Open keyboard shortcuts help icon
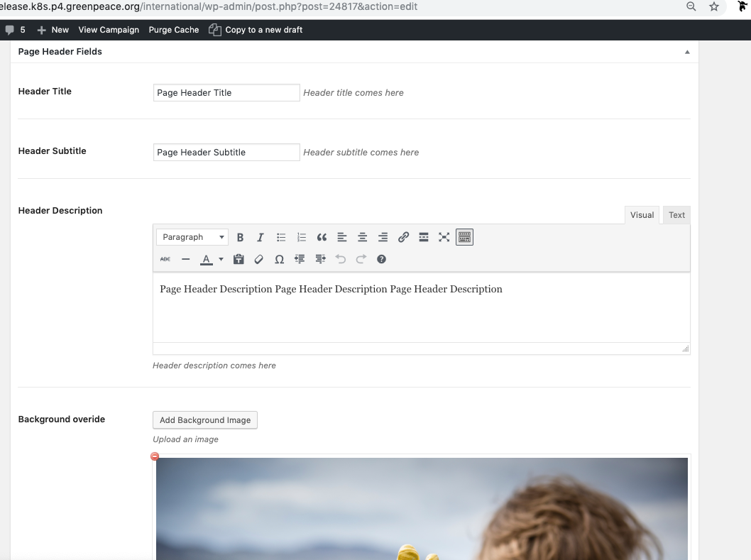Image resolution: width=751 pixels, height=560 pixels. click(381, 259)
